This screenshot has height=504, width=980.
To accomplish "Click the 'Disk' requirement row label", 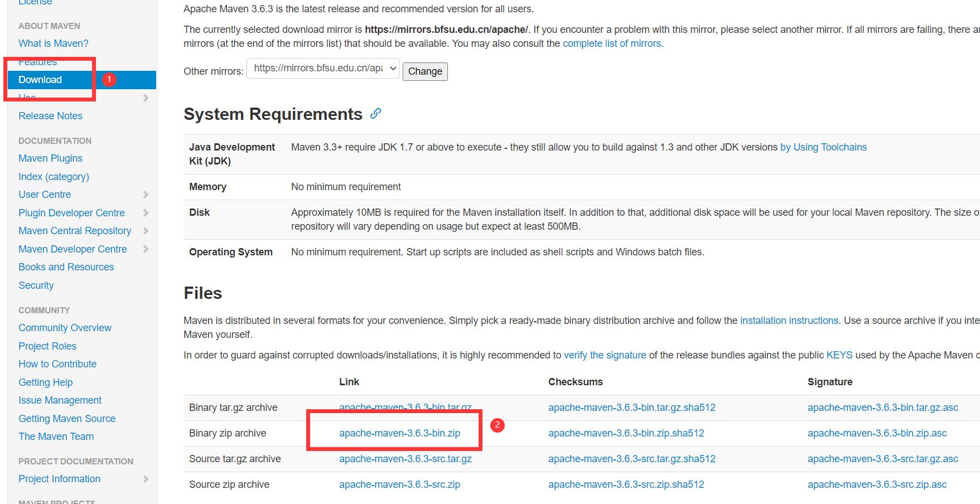I will [x=199, y=212].
